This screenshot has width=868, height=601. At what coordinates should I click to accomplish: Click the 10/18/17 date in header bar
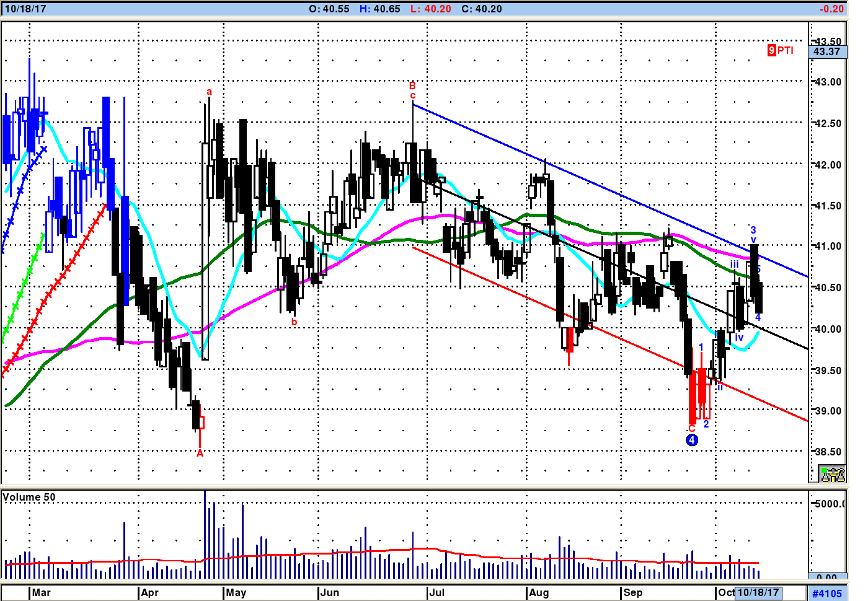click(x=25, y=9)
